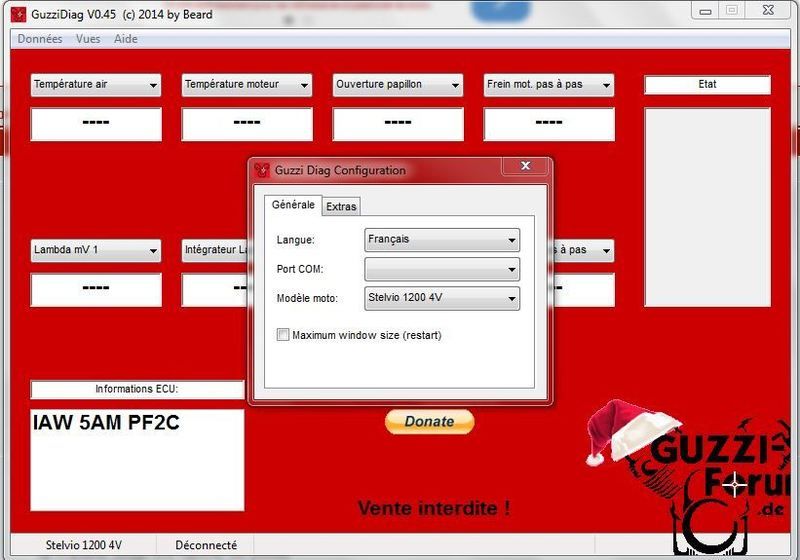Minimize the GuzziDiag main window
The width and height of the screenshot is (800, 560).
[705, 11]
